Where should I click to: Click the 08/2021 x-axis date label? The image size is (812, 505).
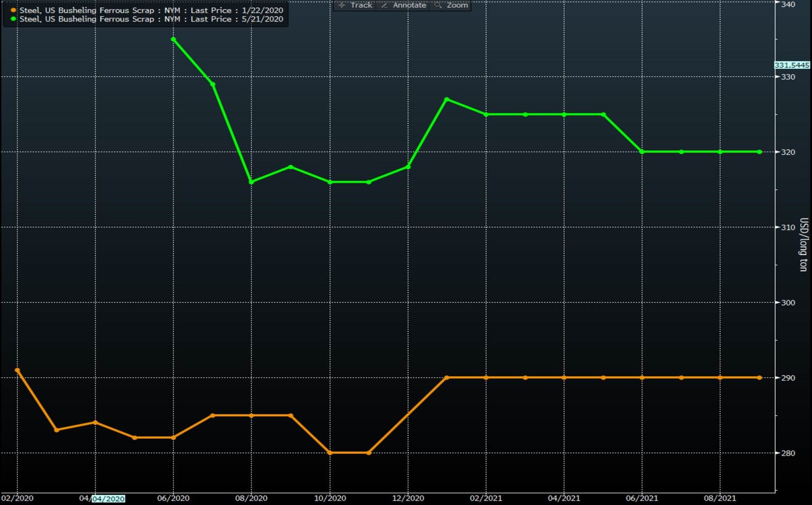tap(720, 498)
